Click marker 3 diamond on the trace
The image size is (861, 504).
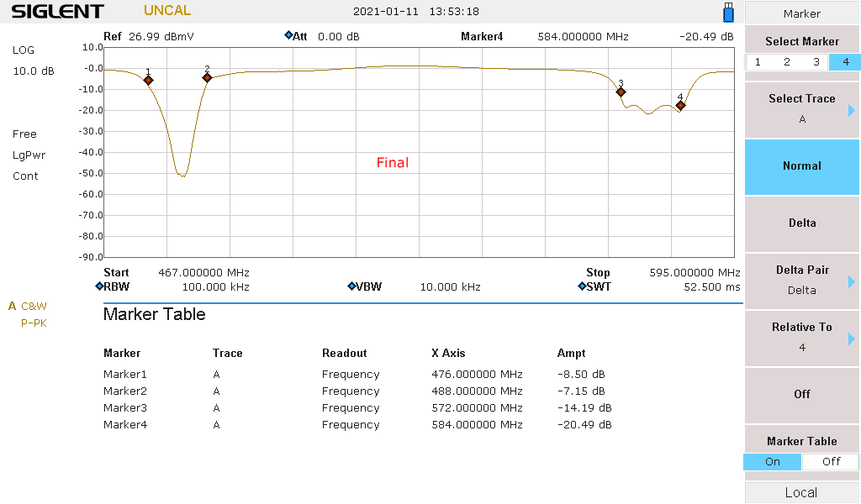621,92
